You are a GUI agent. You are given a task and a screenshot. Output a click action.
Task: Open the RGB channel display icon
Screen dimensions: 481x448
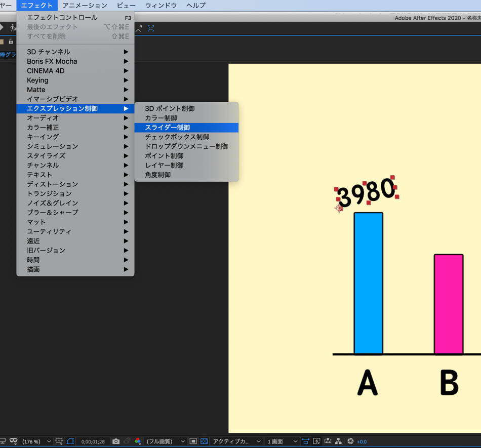(137, 441)
